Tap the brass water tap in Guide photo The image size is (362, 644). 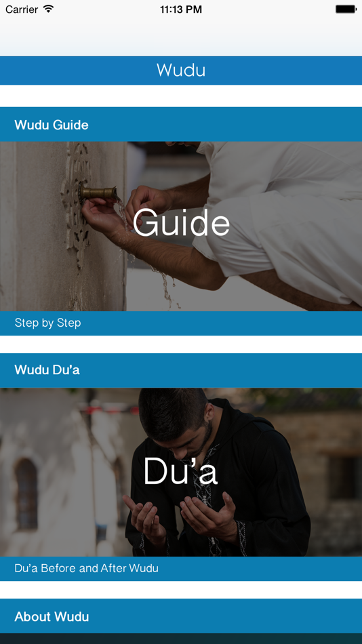point(98,193)
